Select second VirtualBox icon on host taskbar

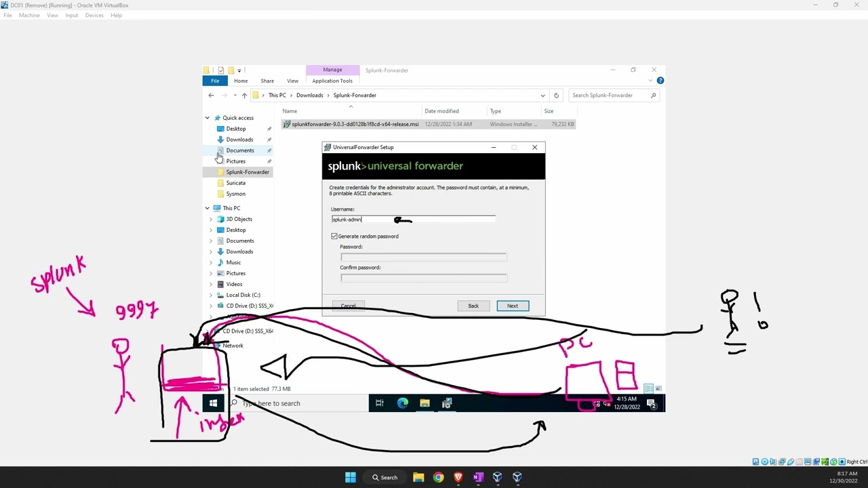[x=517, y=477]
